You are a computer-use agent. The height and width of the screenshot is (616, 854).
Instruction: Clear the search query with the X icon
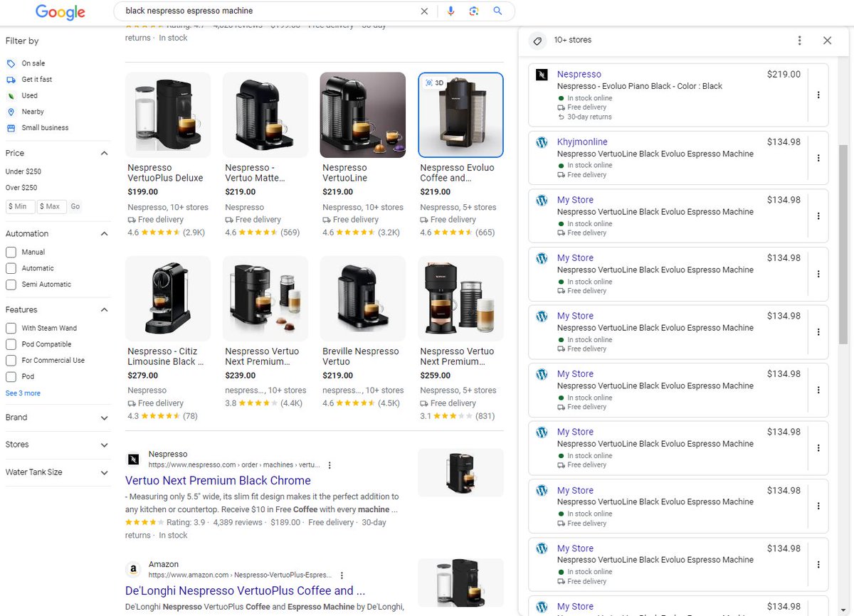424,11
